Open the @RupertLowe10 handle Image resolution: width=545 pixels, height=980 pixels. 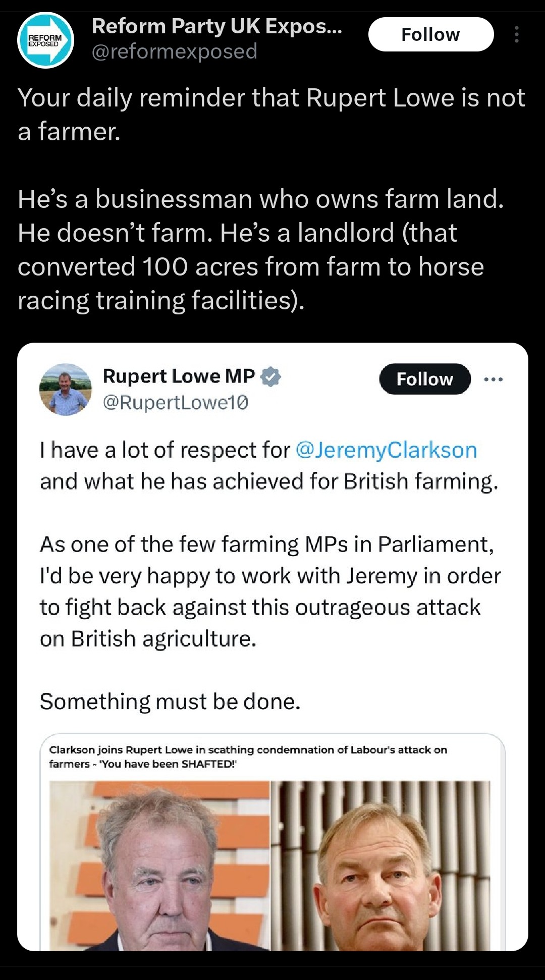[x=176, y=402]
